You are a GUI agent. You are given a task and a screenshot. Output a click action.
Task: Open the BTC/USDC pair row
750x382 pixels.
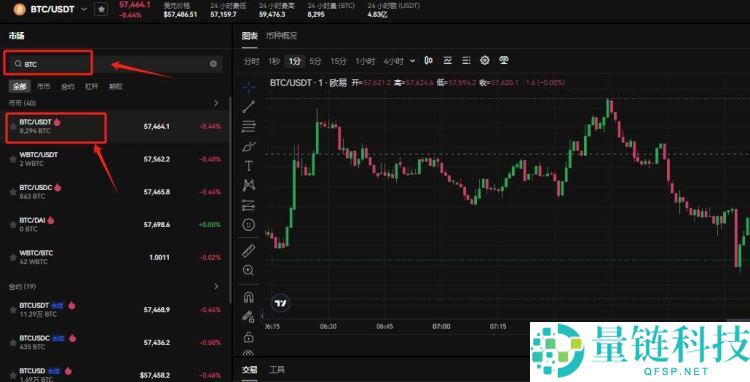115,192
